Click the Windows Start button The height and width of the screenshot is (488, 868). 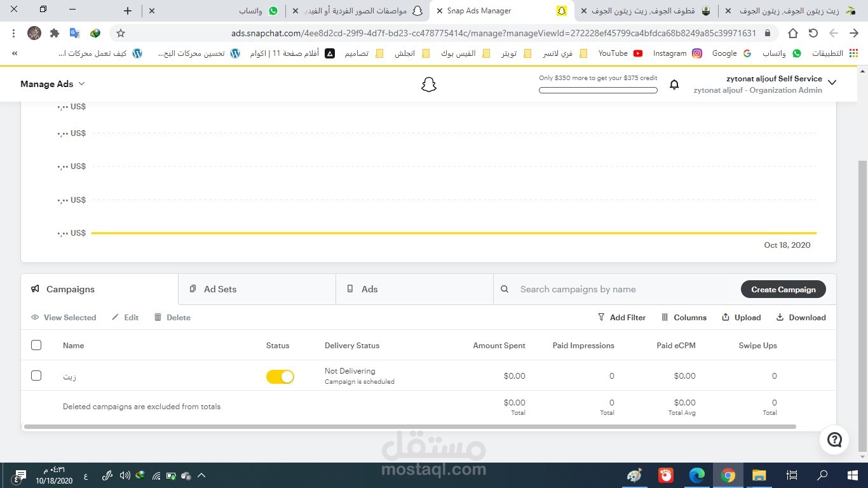pos(853,475)
